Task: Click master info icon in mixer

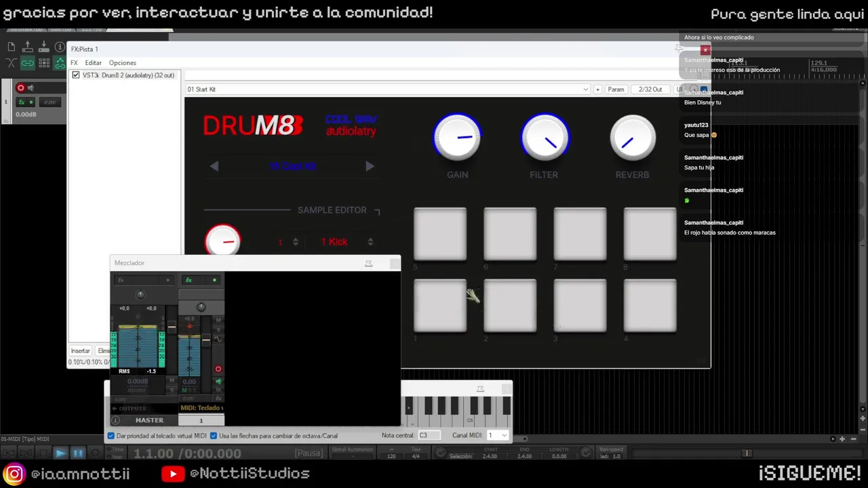Action: point(115,420)
